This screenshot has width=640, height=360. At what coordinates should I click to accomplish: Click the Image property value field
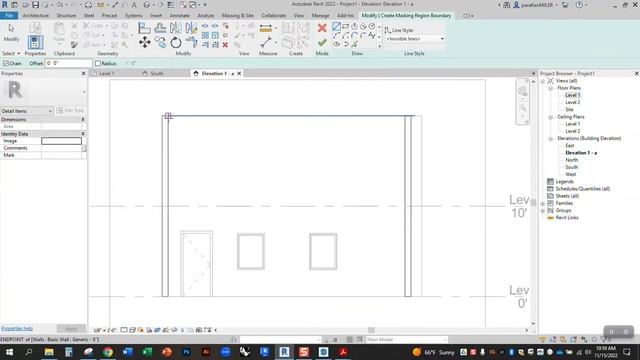pyautogui.click(x=61, y=141)
